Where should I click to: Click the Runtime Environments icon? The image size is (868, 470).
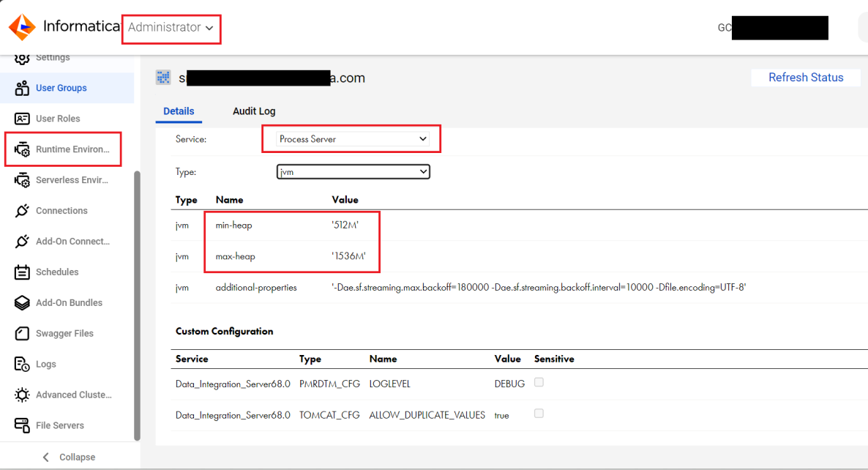[x=22, y=149]
